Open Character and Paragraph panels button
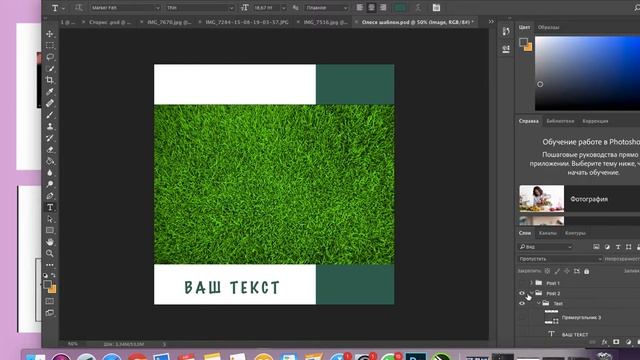 [x=436, y=7]
